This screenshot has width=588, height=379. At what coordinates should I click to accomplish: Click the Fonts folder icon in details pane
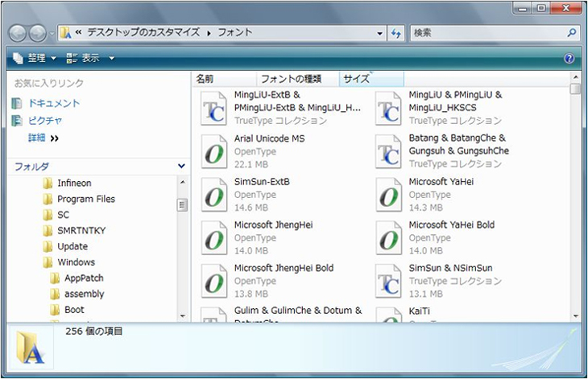coord(31,348)
